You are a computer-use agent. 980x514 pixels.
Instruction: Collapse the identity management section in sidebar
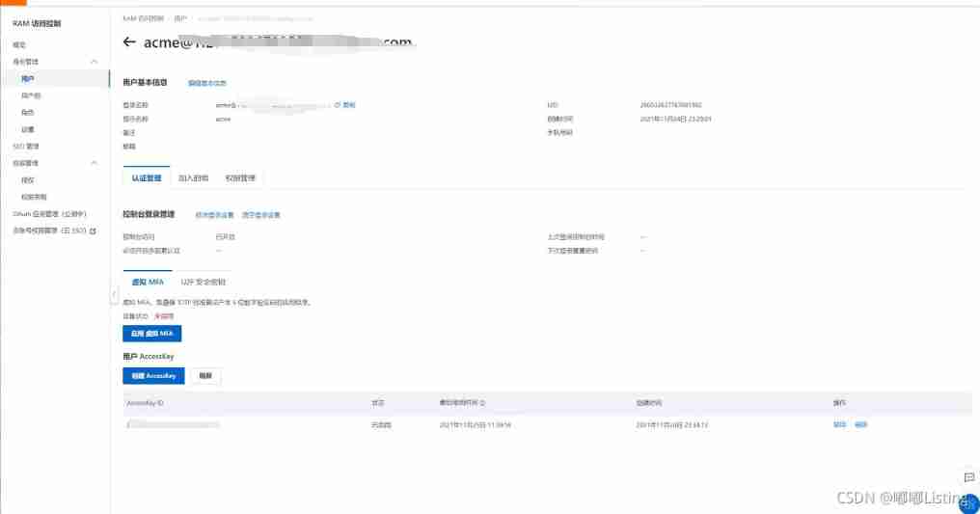(94, 62)
